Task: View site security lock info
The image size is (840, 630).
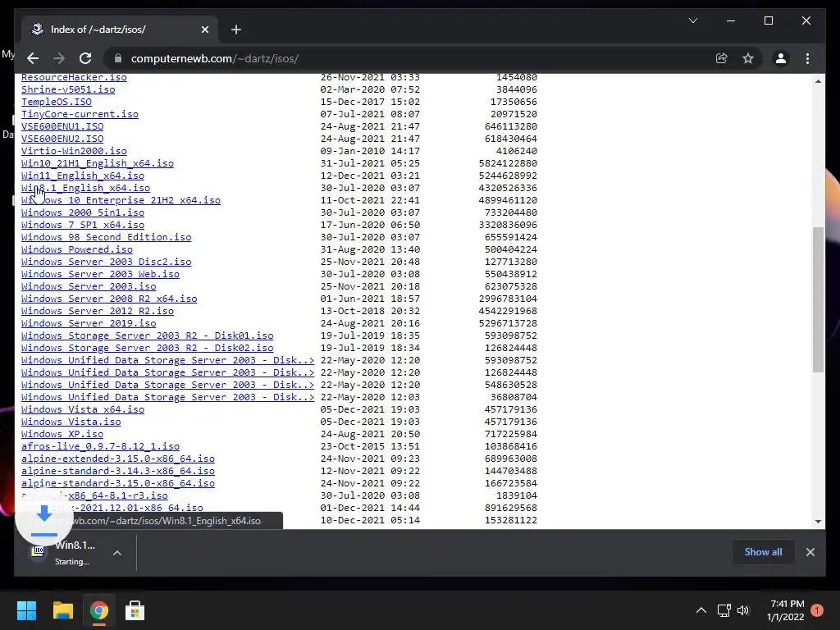Action: pos(118,58)
